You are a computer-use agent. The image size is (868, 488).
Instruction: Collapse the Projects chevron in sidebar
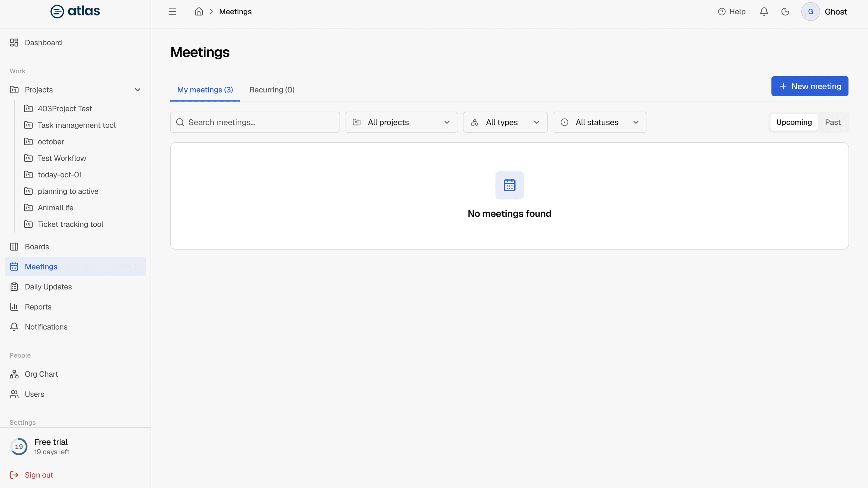138,90
